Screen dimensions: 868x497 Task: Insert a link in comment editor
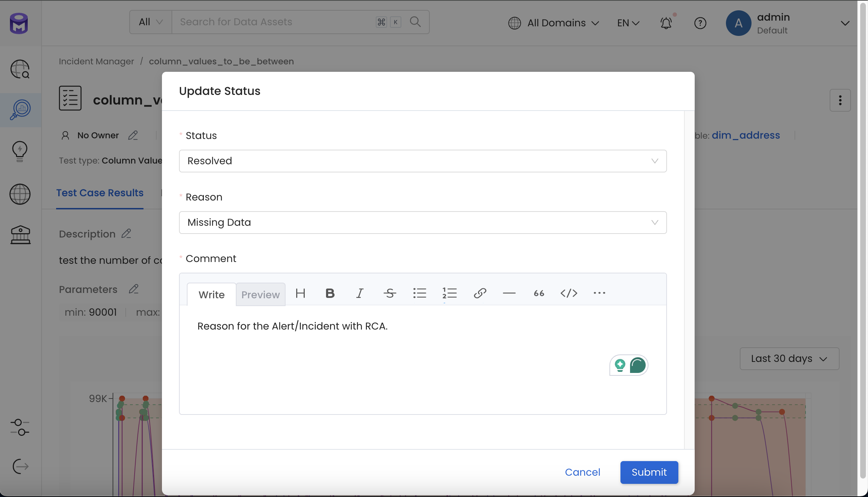click(479, 293)
